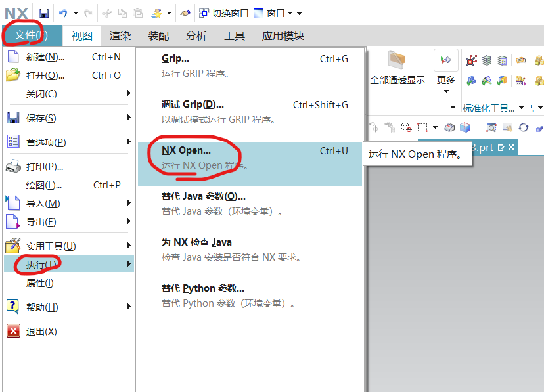This screenshot has height=392, width=544.
Task: Choose NX Open... in the submenu
Action: click(250, 164)
